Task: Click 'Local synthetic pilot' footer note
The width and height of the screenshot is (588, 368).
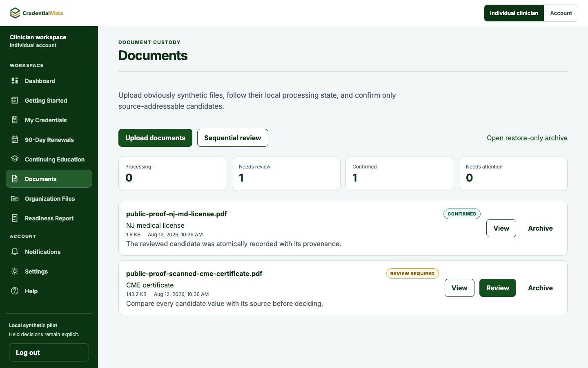Action: (x=33, y=325)
